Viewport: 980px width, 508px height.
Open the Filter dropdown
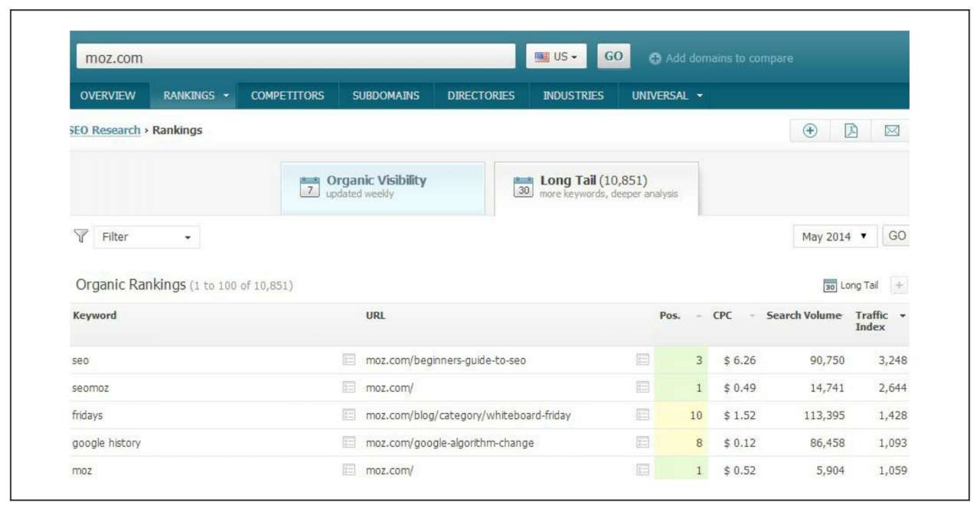[146, 237]
